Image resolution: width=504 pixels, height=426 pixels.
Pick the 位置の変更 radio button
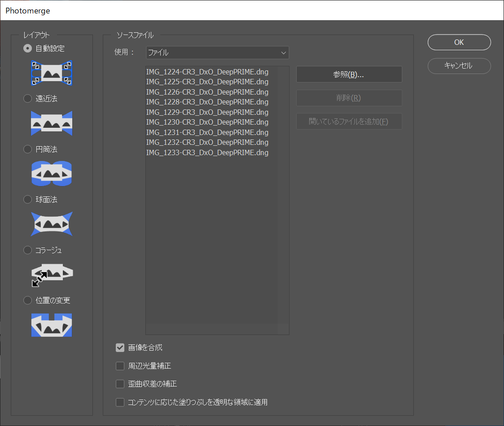pyautogui.click(x=28, y=300)
